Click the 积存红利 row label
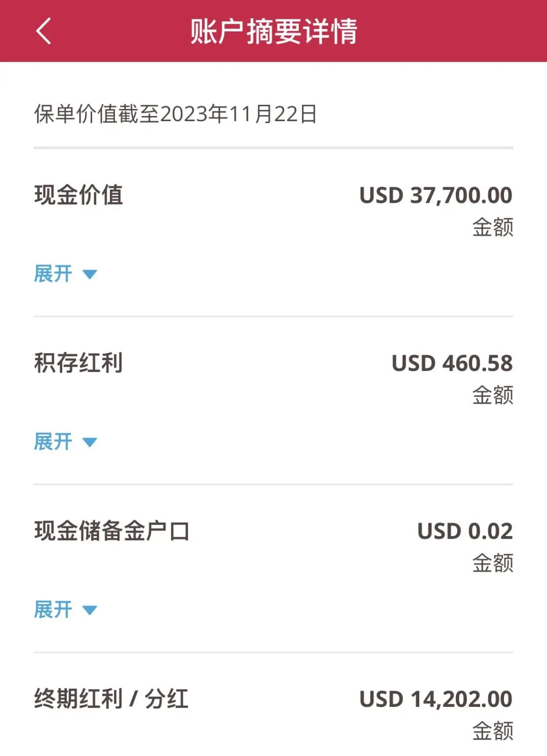547x756 pixels. 79,363
